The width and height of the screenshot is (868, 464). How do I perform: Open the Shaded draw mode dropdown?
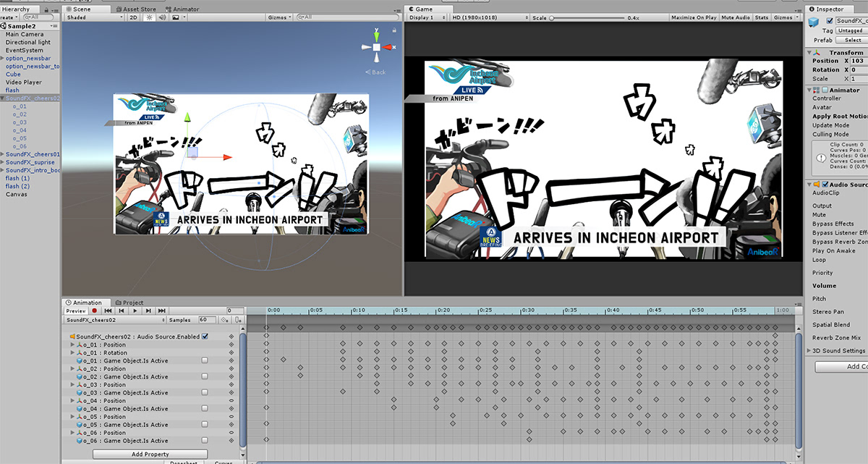pos(95,17)
